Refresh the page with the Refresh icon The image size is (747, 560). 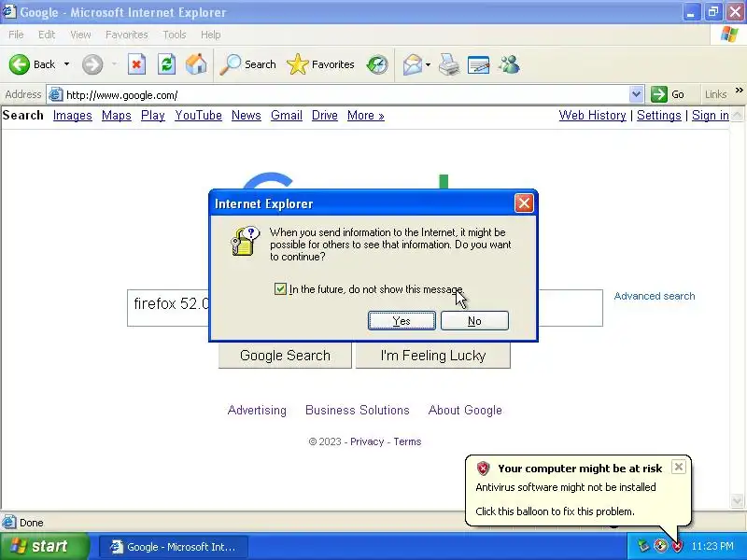pos(167,64)
